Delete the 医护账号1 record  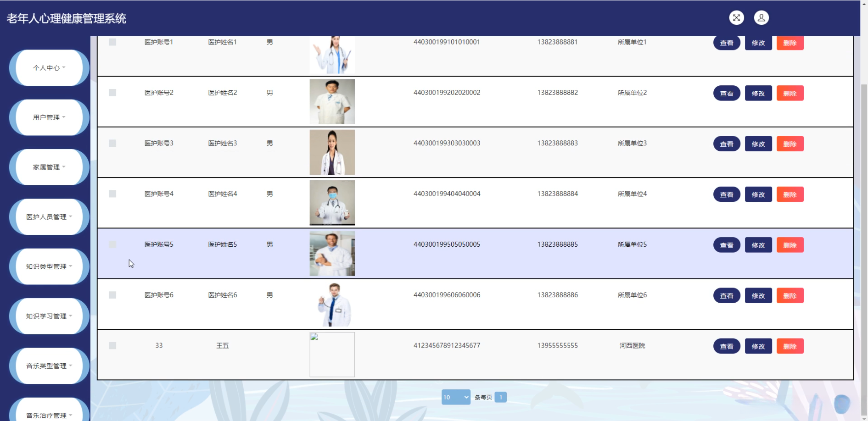[790, 43]
